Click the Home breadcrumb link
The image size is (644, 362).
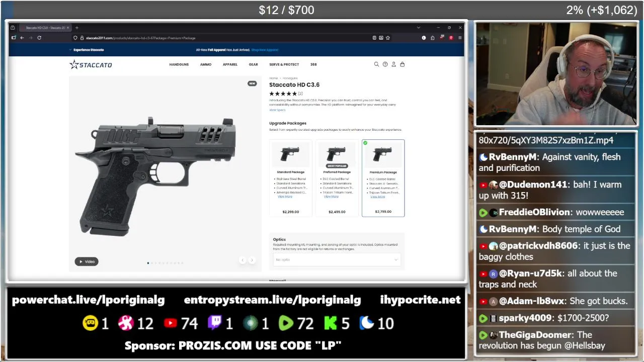tap(273, 78)
